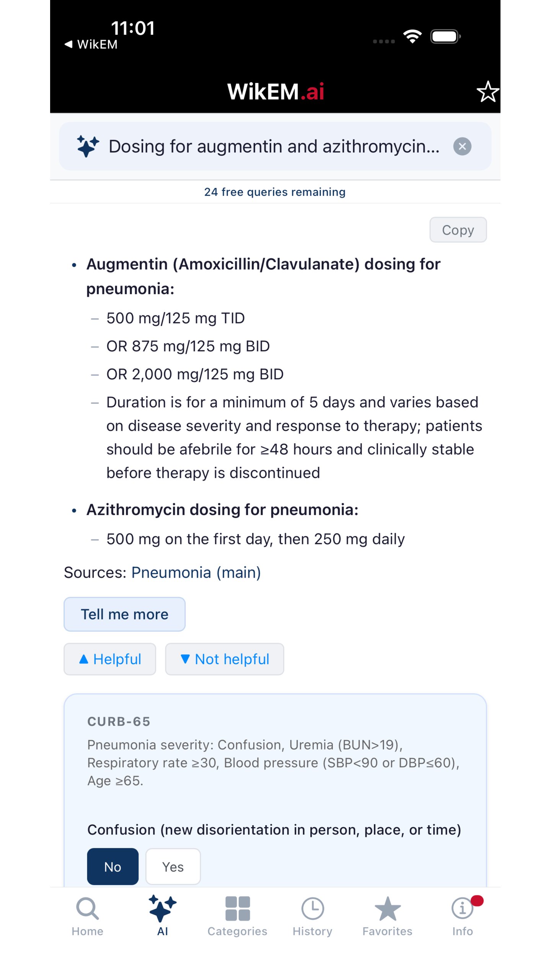Tap the 24 free queries remaining notice
The image size is (551, 980).
pyautogui.click(x=275, y=192)
